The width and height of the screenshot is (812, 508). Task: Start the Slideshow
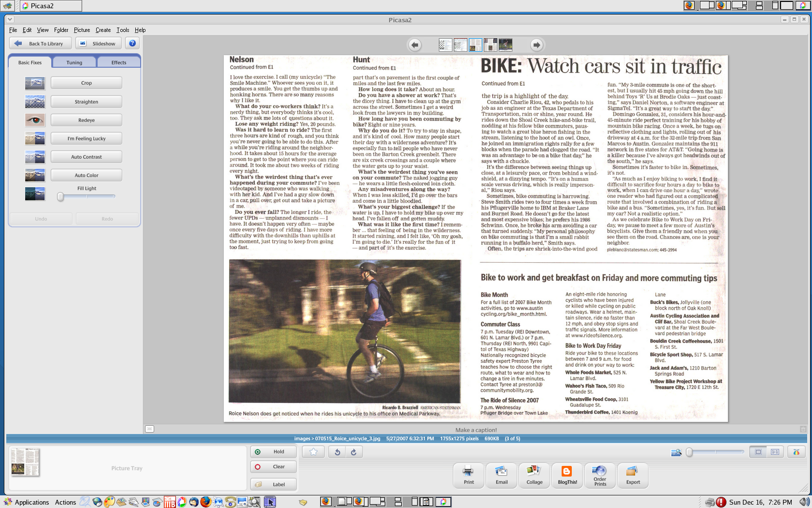point(98,43)
